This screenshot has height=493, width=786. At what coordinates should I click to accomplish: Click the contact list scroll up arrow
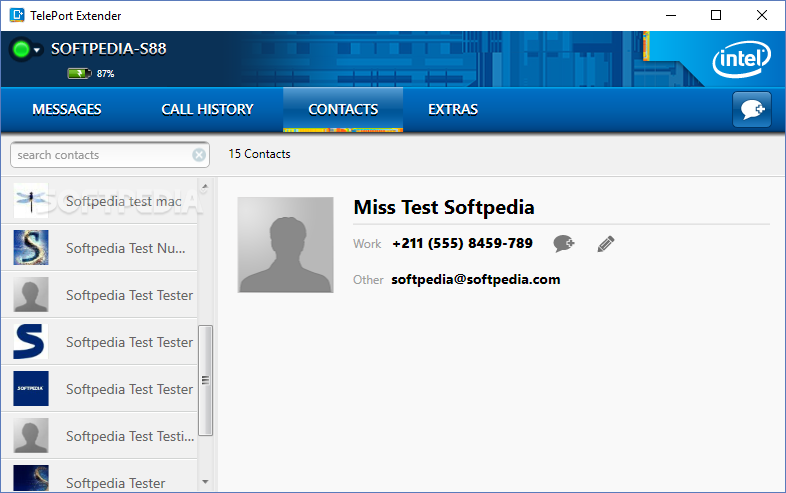[205, 187]
